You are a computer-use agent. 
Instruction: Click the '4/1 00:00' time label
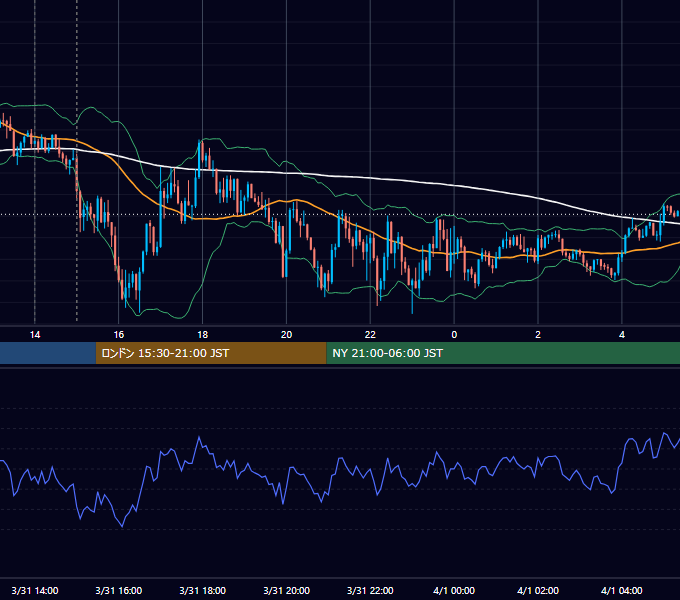click(x=454, y=590)
